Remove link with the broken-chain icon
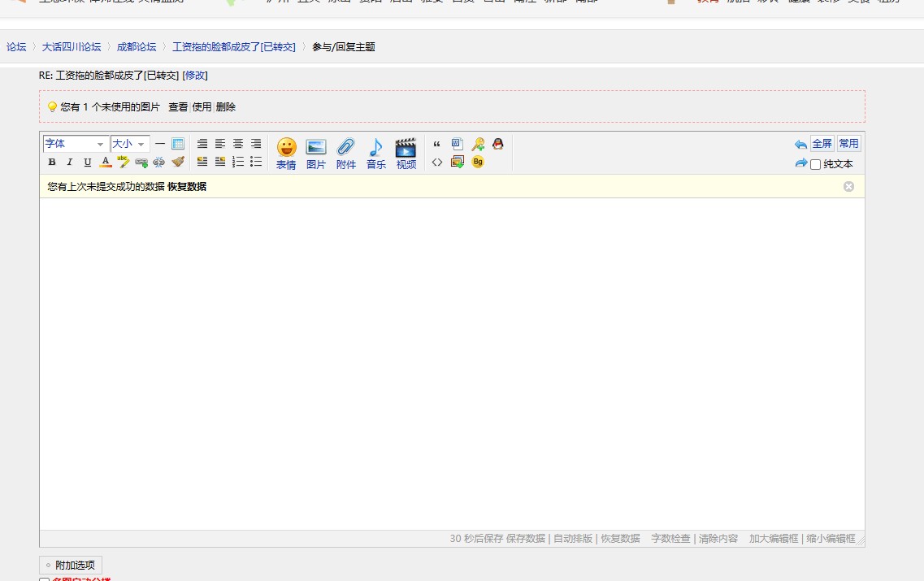The image size is (924, 581). point(159,162)
